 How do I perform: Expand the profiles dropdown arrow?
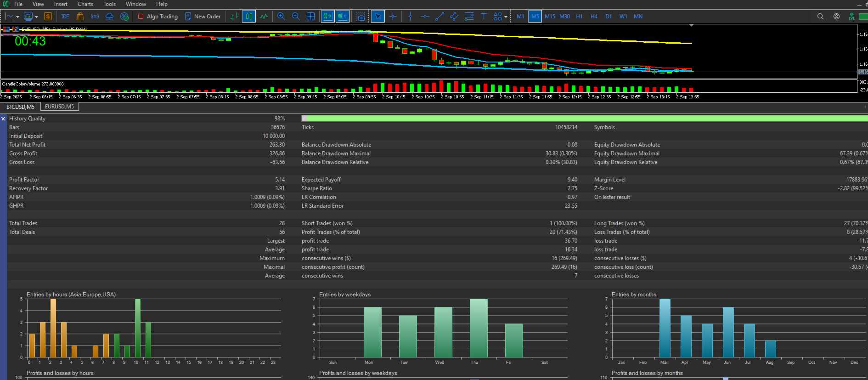pyautogui.click(x=36, y=17)
